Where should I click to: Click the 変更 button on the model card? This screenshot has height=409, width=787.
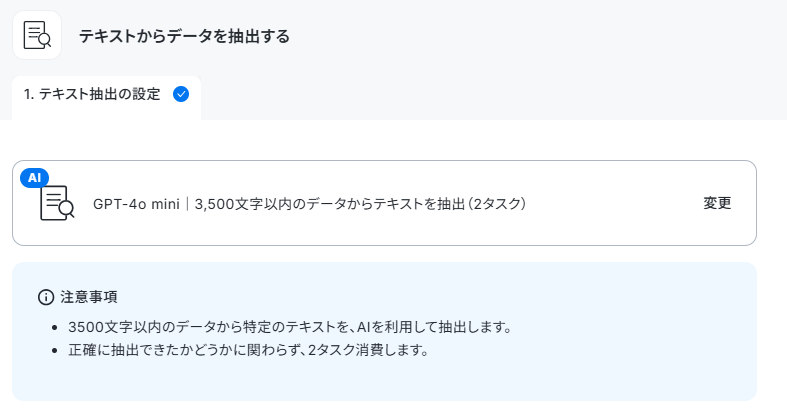click(717, 203)
